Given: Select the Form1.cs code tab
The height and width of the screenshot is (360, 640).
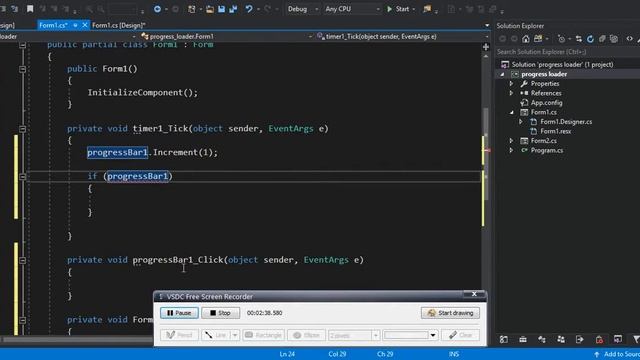Looking at the screenshot, I should (x=53, y=25).
